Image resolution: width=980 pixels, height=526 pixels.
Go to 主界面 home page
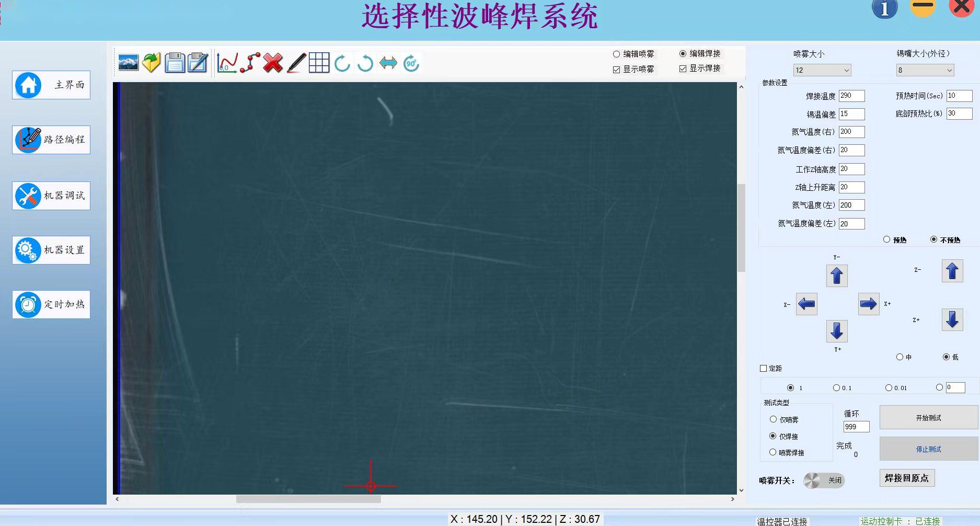pos(51,85)
